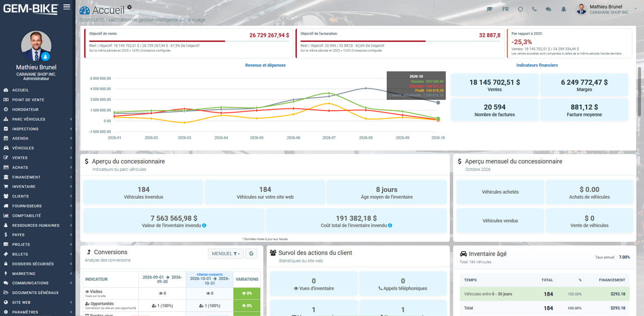Click the Appels téléphoniques card
Image resolution: width=644 pixels, height=316 pixels.
[x=403, y=284]
